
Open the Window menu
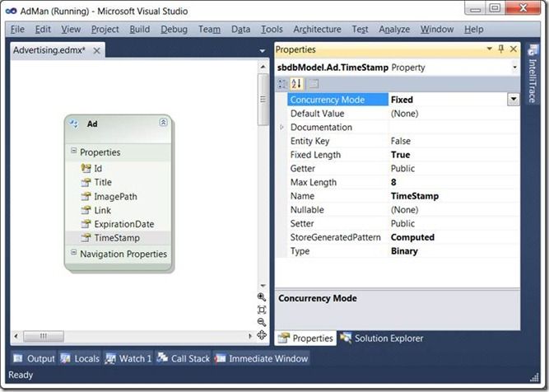pos(437,30)
